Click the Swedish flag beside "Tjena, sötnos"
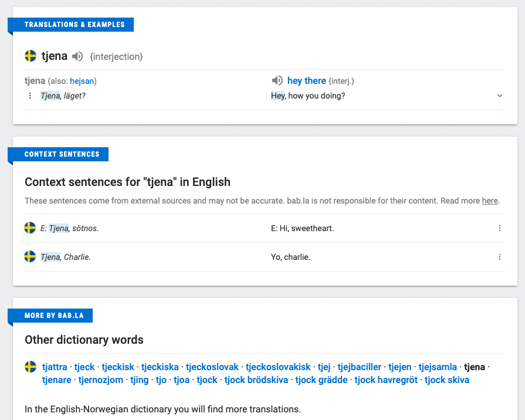 (x=29, y=228)
